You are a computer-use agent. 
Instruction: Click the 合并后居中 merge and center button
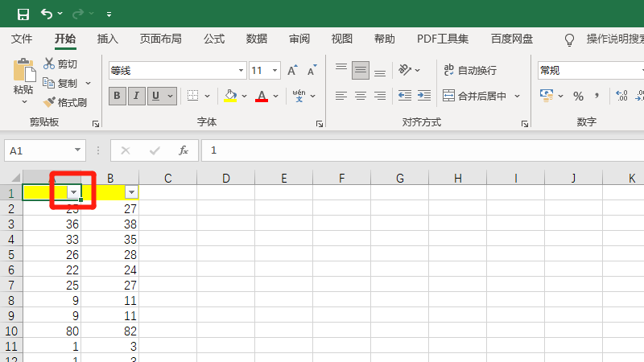point(475,96)
